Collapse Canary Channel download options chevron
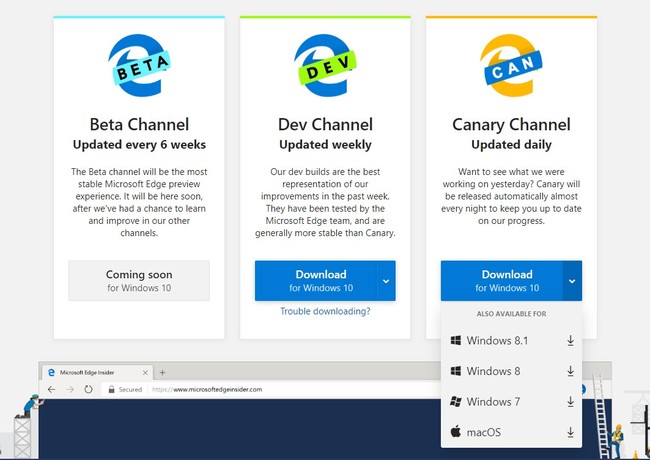 572,281
